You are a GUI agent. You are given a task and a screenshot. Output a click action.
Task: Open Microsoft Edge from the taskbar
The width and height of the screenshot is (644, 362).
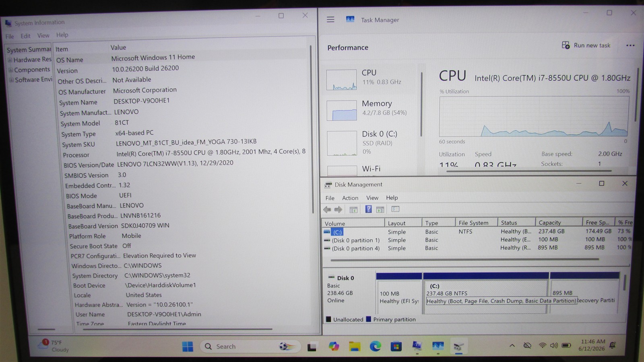coord(376,346)
